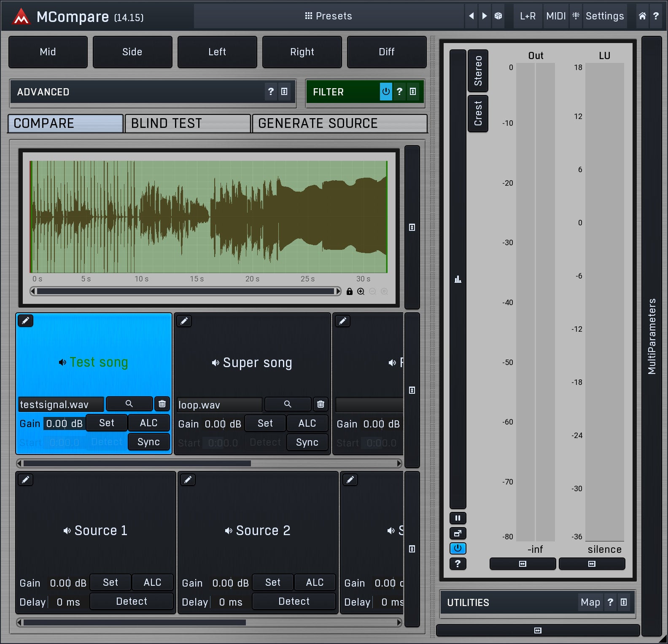Click the pencil edit icon on Test song
Screen dimensions: 668x644
(x=26, y=321)
